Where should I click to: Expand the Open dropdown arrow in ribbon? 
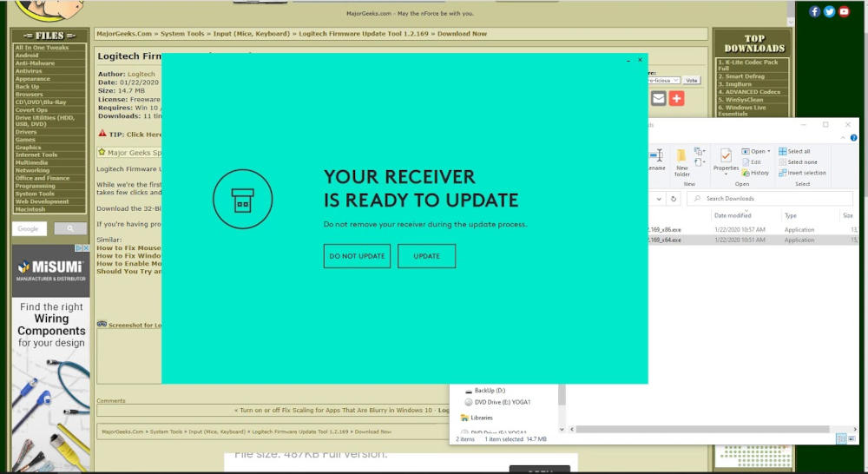click(768, 151)
